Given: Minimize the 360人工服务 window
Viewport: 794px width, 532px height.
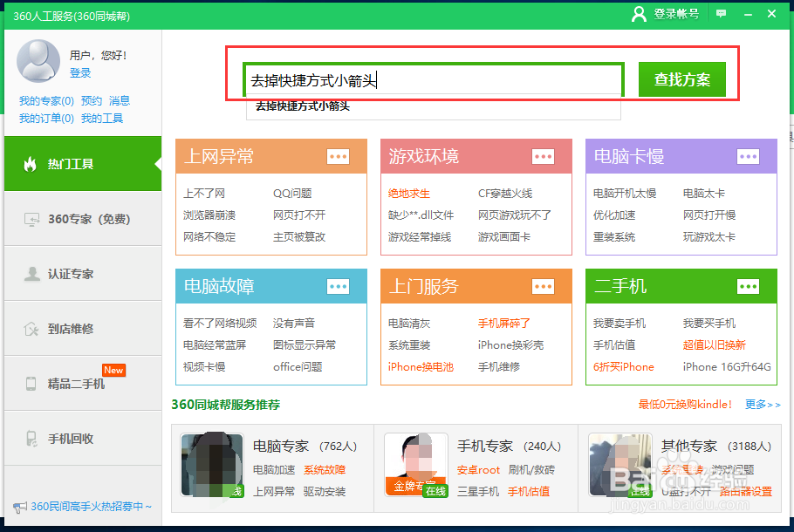Looking at the screenshot, I should point(748,14).
